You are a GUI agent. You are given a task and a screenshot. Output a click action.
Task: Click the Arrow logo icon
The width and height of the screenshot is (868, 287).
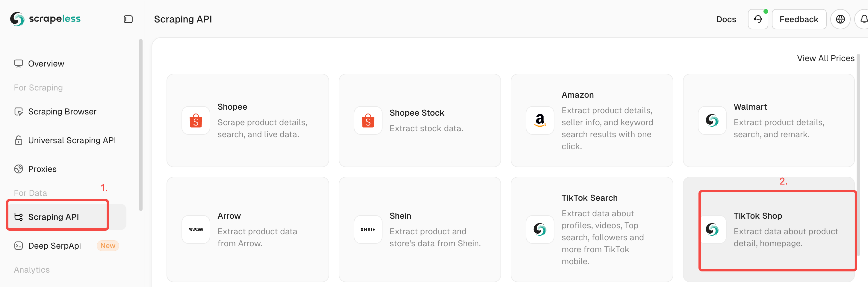click(196, 229)
